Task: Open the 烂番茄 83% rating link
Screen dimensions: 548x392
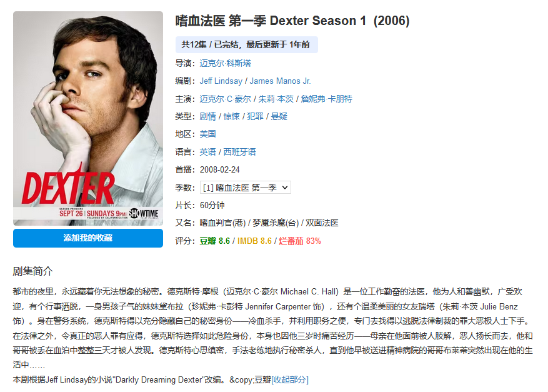Action: pyautogui.click(x=300, y=241)
